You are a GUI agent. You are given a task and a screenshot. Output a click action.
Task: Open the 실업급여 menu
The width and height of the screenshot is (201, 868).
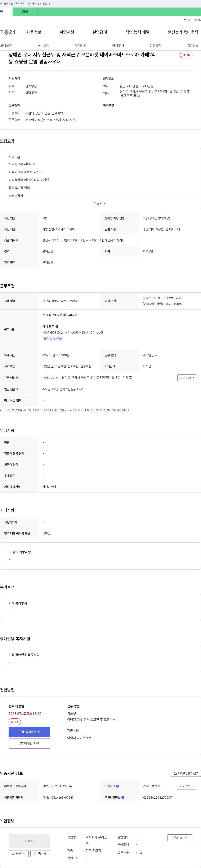pos(100,32)
